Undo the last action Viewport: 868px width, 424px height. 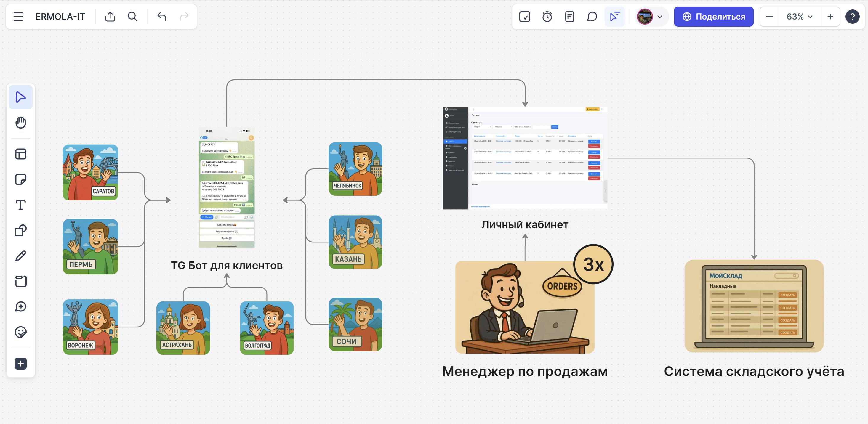[x=162, y=17]
